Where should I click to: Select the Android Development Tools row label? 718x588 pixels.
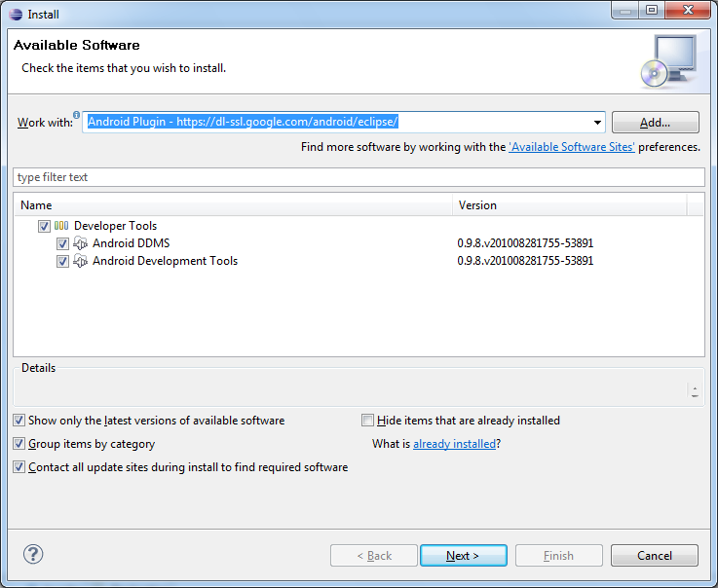tap(165, 261)
